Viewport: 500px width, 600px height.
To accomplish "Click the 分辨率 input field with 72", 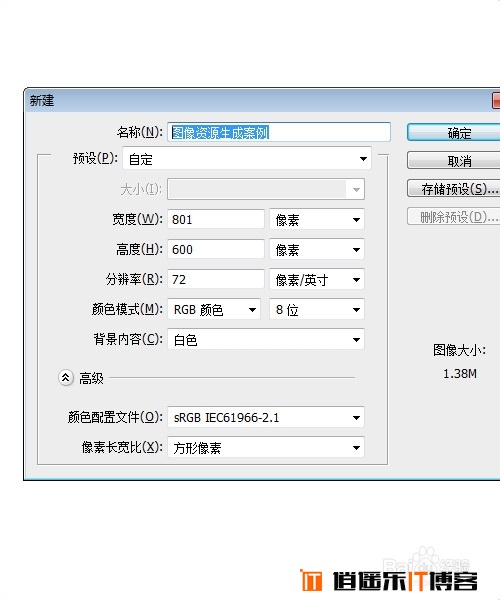I will 216,279.
